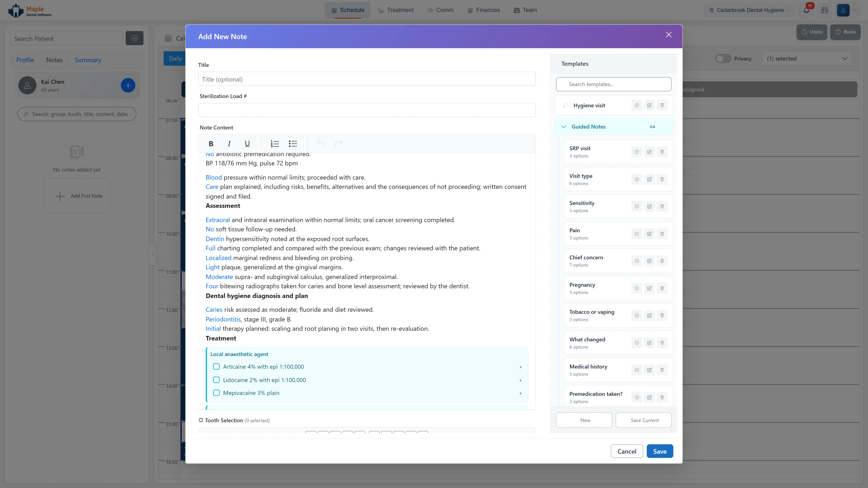Tick the Mepivacaine 3% plain checkbox

pos(216,393)
